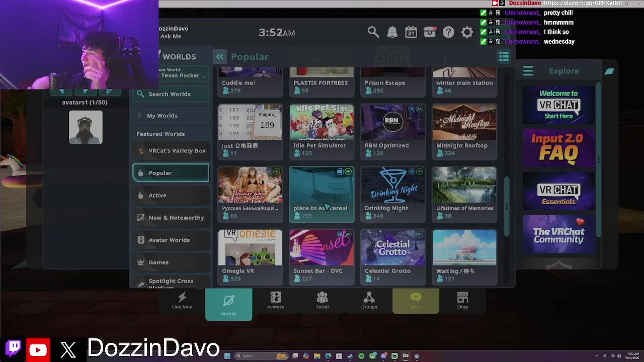The width and height of the screenshot is (644, 362).
Task: Open the Cuddle mel world card
Action: [x=250, y=82]
